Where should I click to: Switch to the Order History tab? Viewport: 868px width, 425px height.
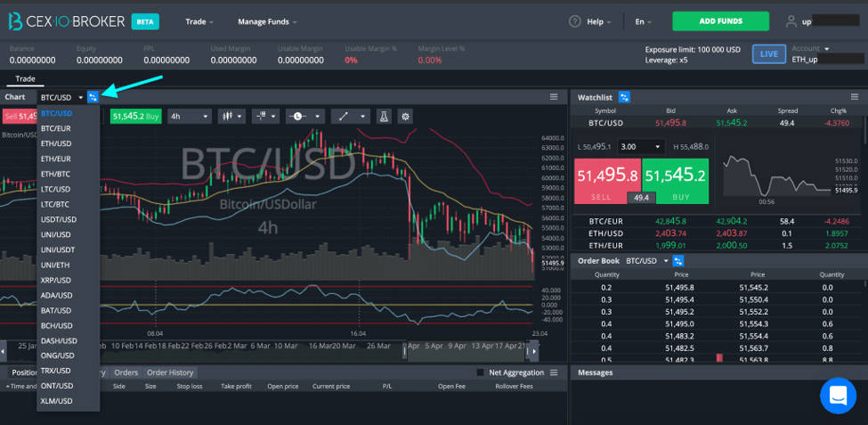point(170,372)
